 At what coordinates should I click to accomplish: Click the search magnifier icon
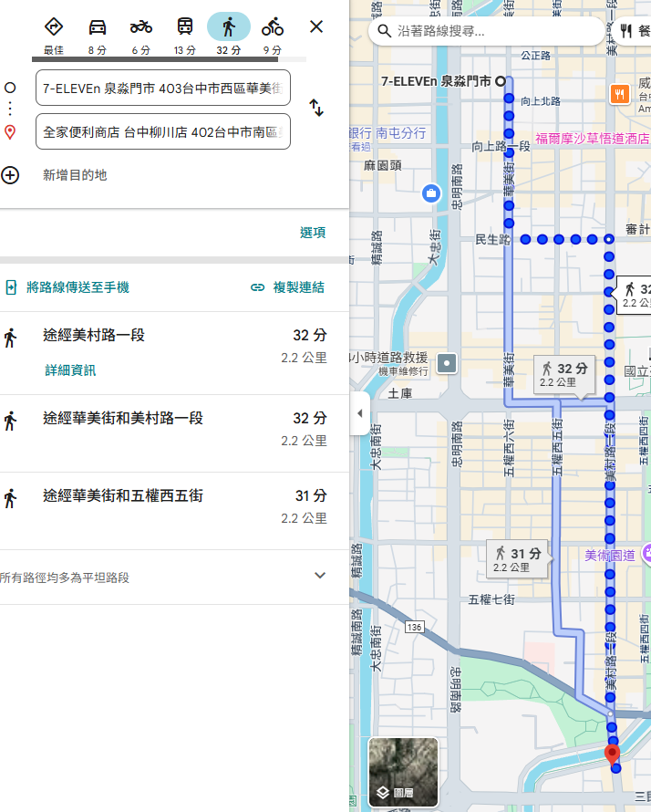click(384, 31)
